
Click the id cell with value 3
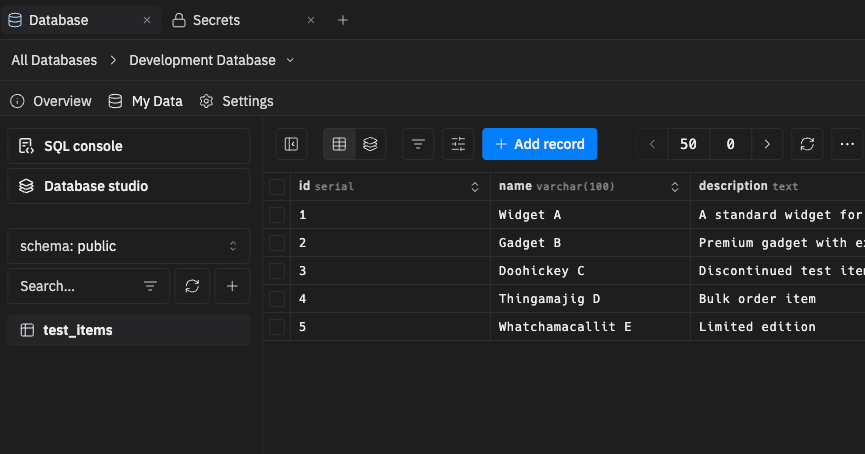tap(391, 270)
